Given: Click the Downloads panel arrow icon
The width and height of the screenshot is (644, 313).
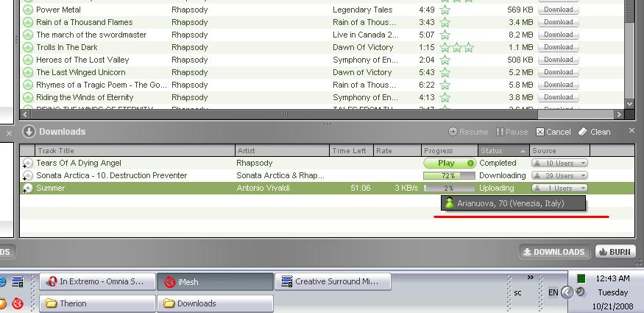Looking at the screenshot, I should (29, 131).
